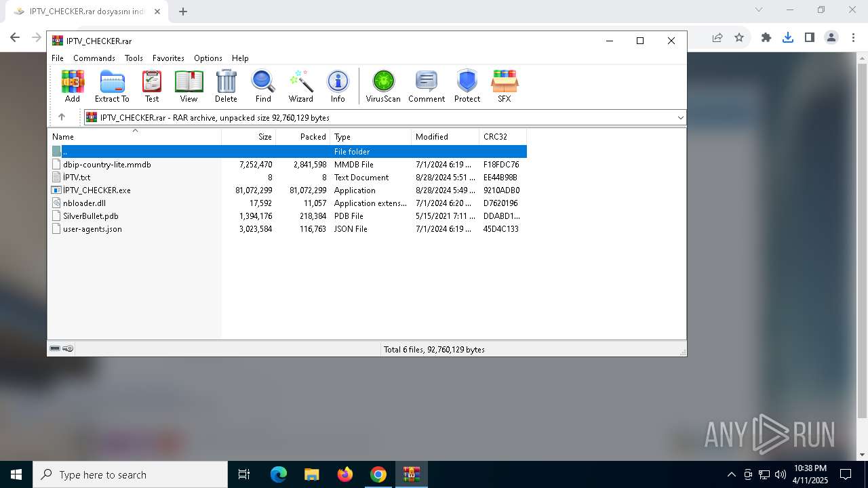Sort by Packed column header

[x=302, y=137]
